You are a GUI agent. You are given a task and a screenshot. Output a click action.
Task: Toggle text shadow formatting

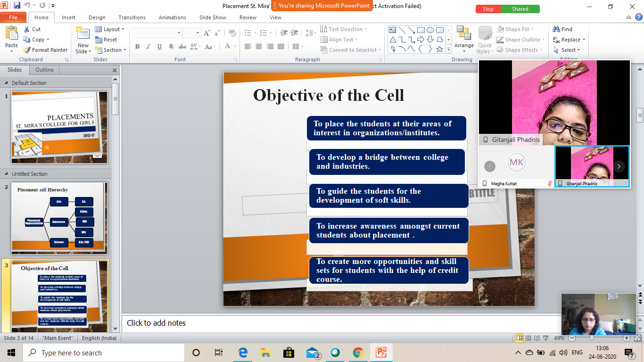coord(170,47)
